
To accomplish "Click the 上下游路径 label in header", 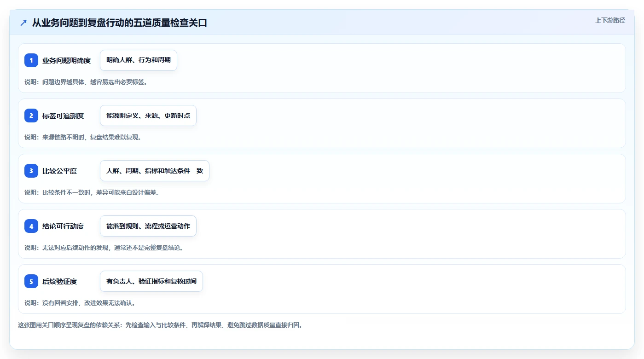I will click(610, 20).
